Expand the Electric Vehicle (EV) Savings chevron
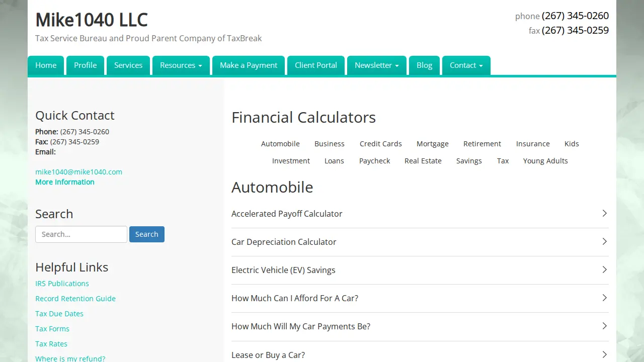644x362 pixels. [604, 270]
